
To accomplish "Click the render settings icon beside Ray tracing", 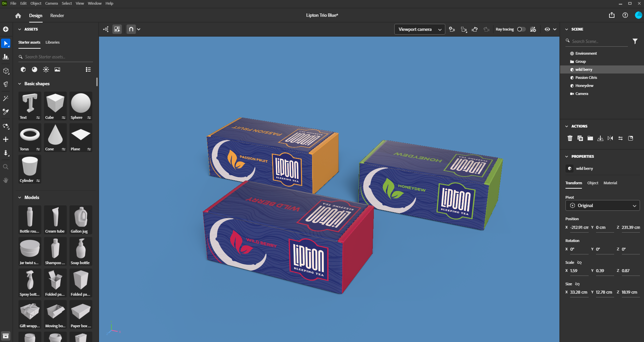I will pyautogui.click(x=533, y=29).
